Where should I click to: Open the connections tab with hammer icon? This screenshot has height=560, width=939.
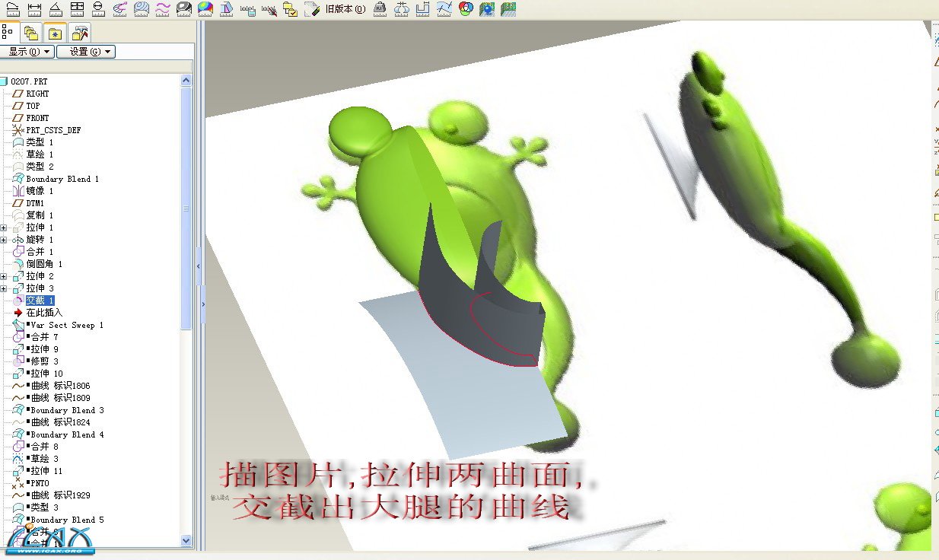[x=80, y=33]
